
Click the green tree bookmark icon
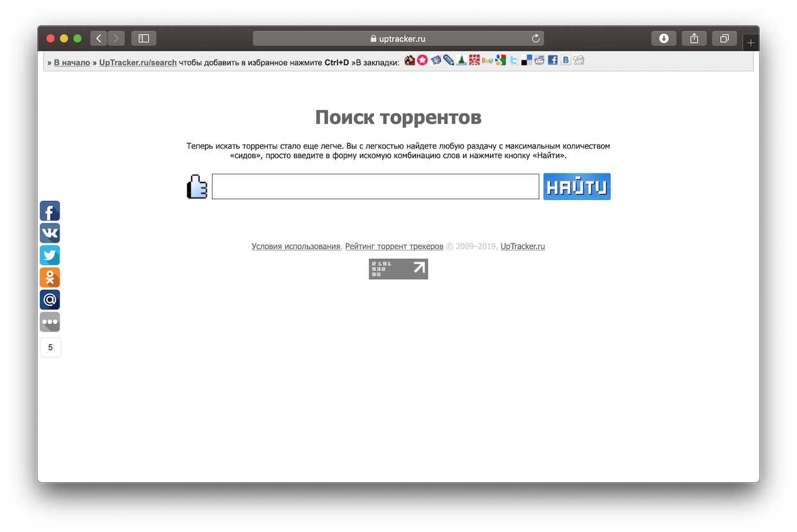[461, 60]
